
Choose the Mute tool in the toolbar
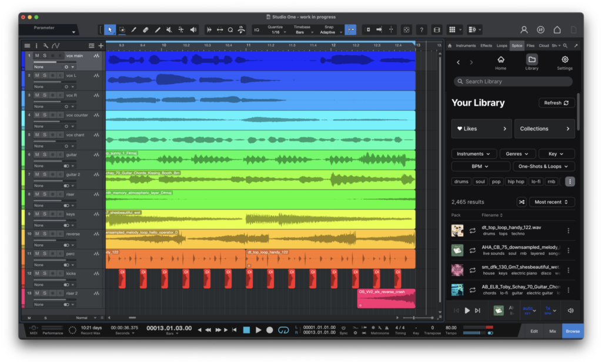(169, 29)
